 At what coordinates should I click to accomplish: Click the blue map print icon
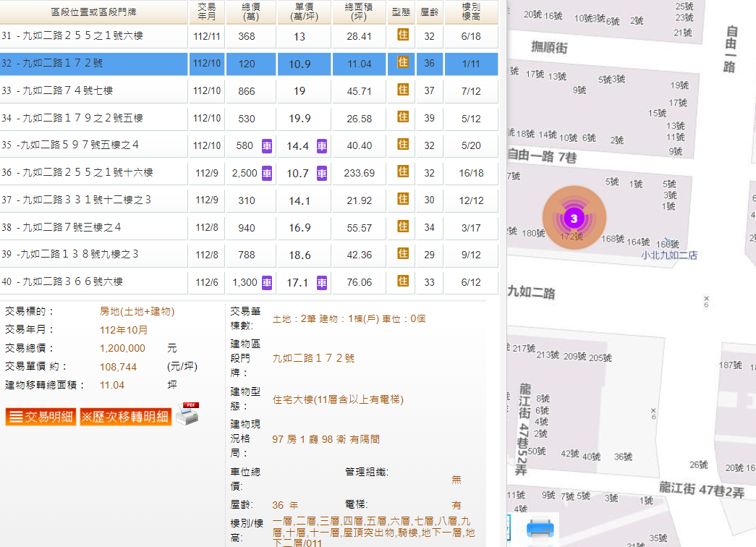[x=540, y=527]
